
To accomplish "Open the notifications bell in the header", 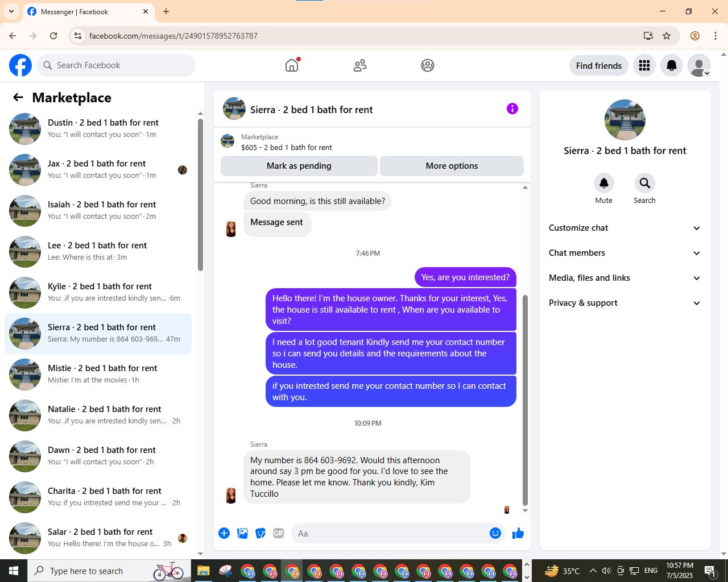I will click(672, 65).
